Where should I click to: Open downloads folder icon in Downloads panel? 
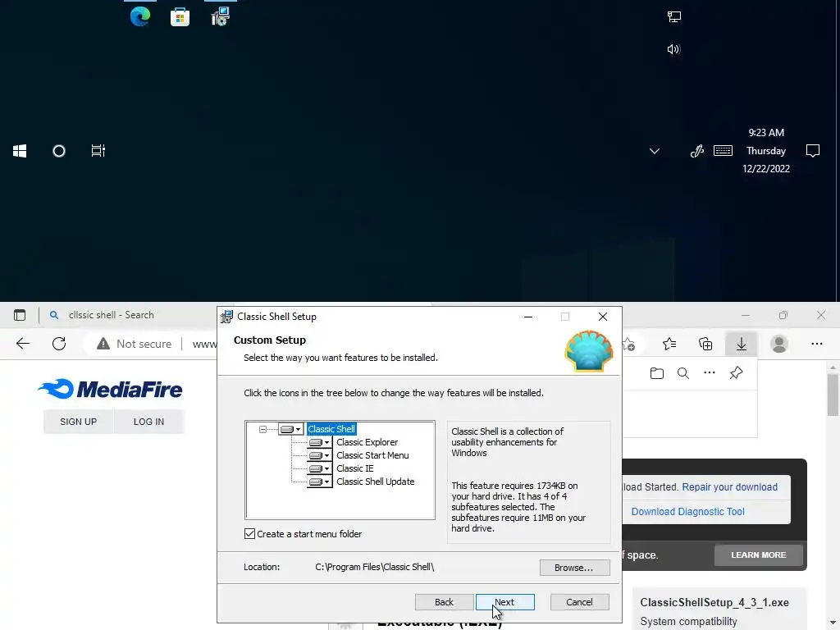click(657, 373)
